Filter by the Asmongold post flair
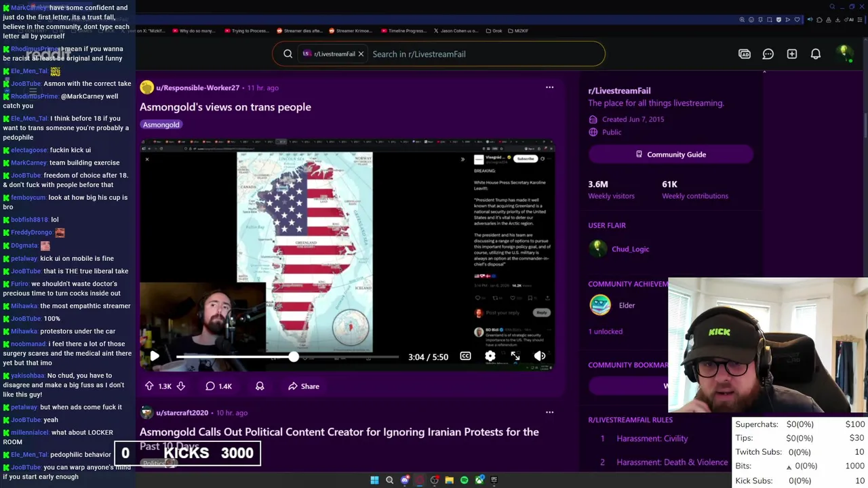This screenshot has height=488, width=868. (161, 125)
